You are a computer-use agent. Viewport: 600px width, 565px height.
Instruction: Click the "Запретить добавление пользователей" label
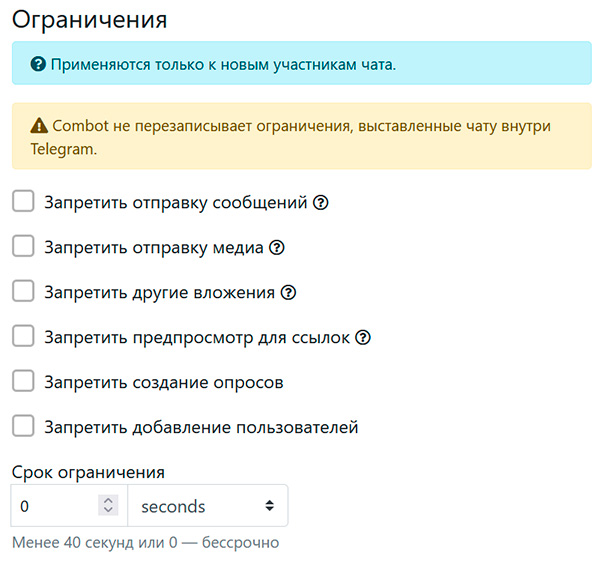[201, 428]
